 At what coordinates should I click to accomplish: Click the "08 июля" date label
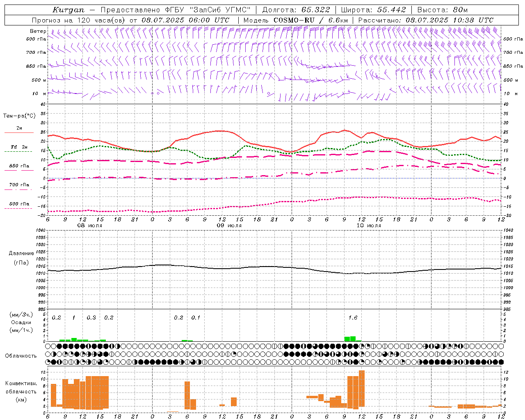tap(90, 226)
